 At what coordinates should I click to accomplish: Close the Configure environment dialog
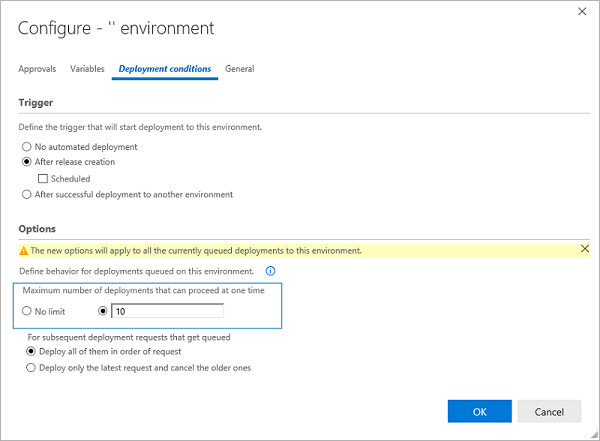click(x=582, y=11)
